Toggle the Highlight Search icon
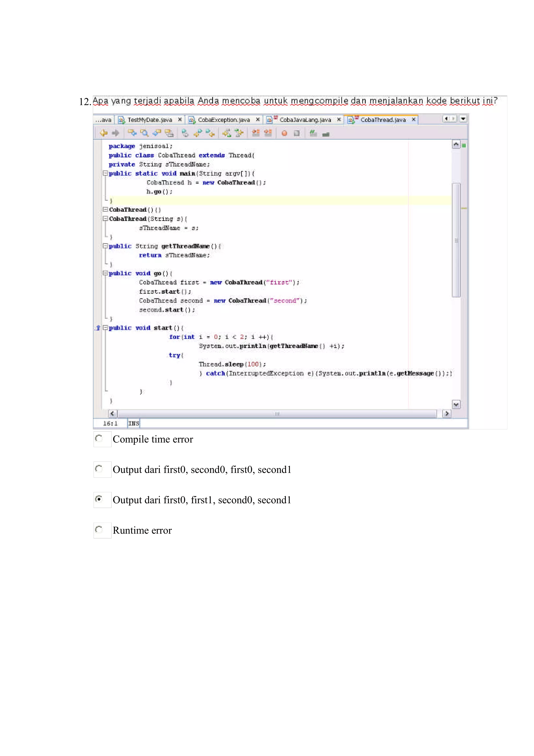534x756 pixels. point(169,133)
